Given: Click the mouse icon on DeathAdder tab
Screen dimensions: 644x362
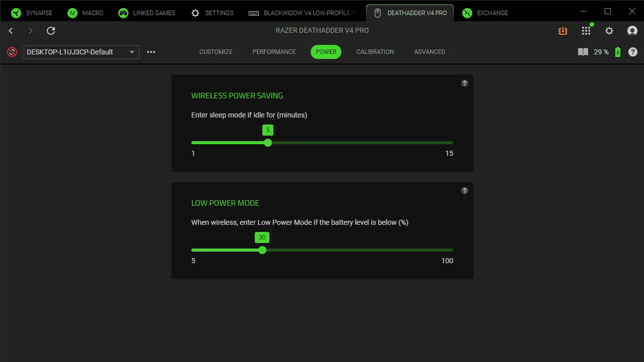Looking at the screenshot, I should coord(377,13).
